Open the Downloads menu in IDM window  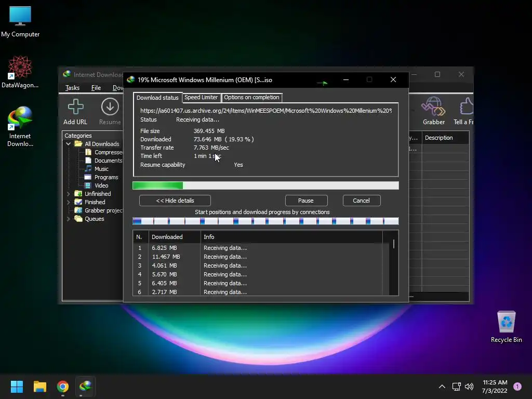tap(118, 88)
